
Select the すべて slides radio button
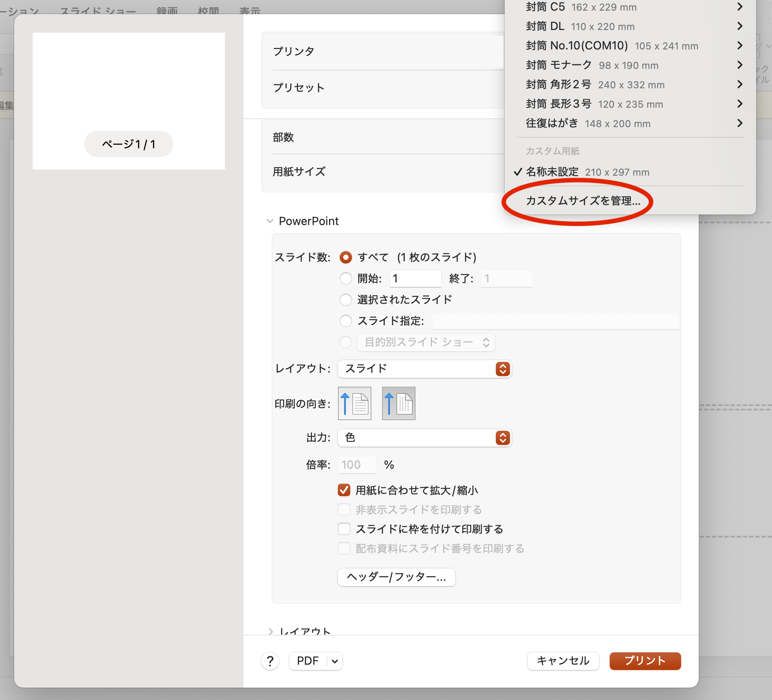(x=346, y=257)
